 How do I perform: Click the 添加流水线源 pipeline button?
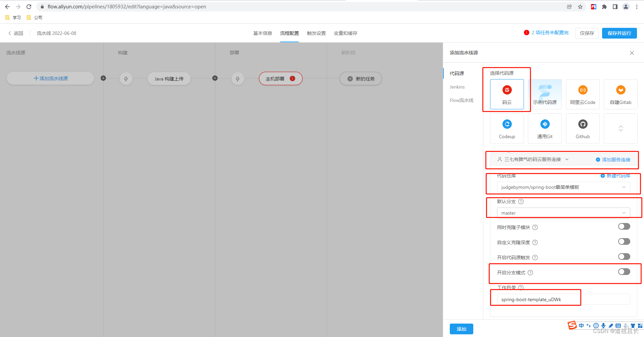50,78
